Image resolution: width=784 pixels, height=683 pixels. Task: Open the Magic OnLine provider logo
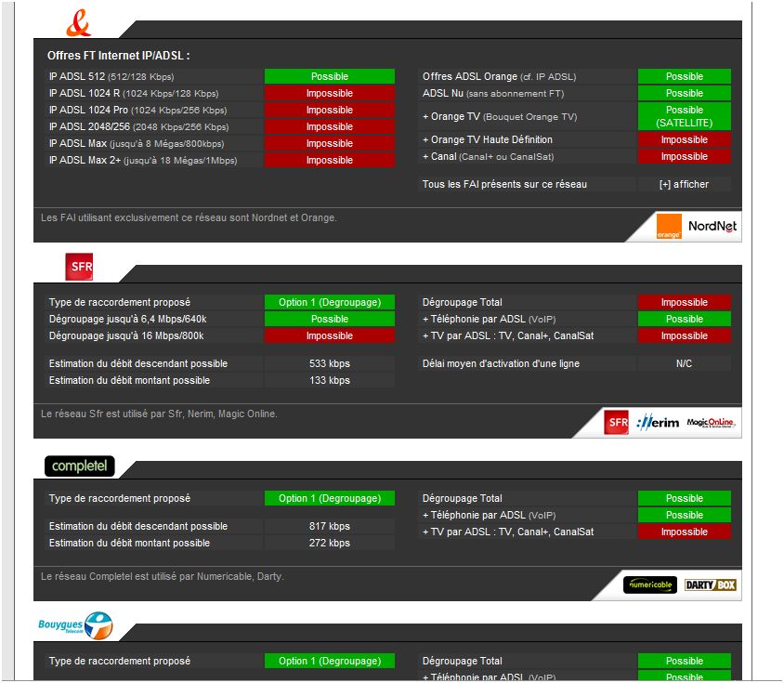711,423
